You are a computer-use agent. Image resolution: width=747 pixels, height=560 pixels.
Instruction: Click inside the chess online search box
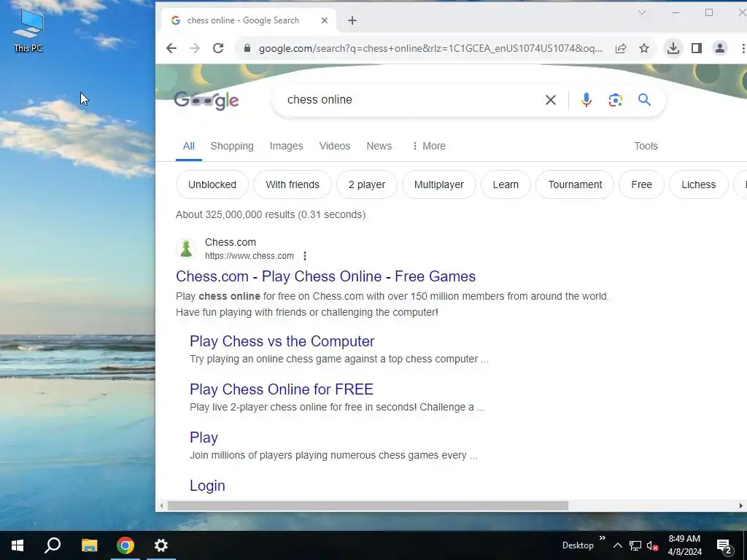[410, 100]
